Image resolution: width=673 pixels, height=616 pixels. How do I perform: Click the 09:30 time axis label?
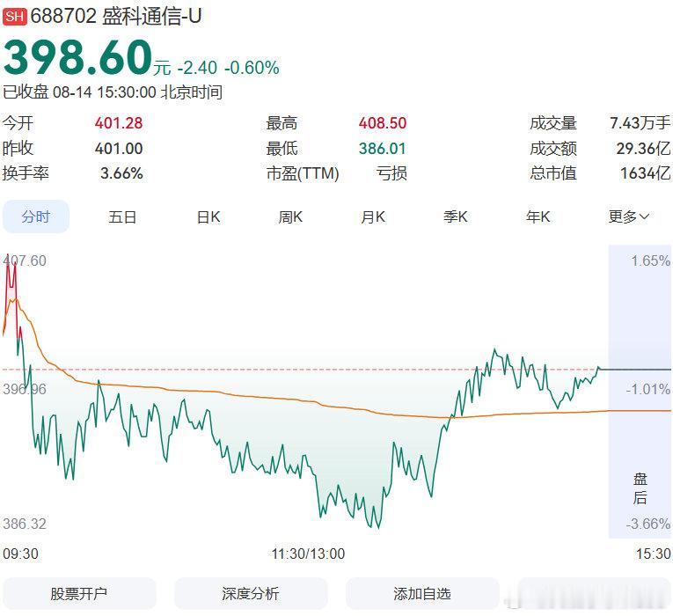[20, 554]
